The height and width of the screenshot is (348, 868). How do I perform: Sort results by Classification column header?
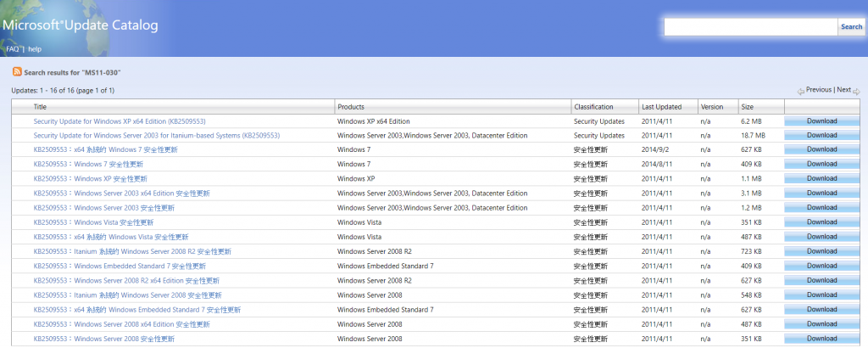[x=593, y=107]
